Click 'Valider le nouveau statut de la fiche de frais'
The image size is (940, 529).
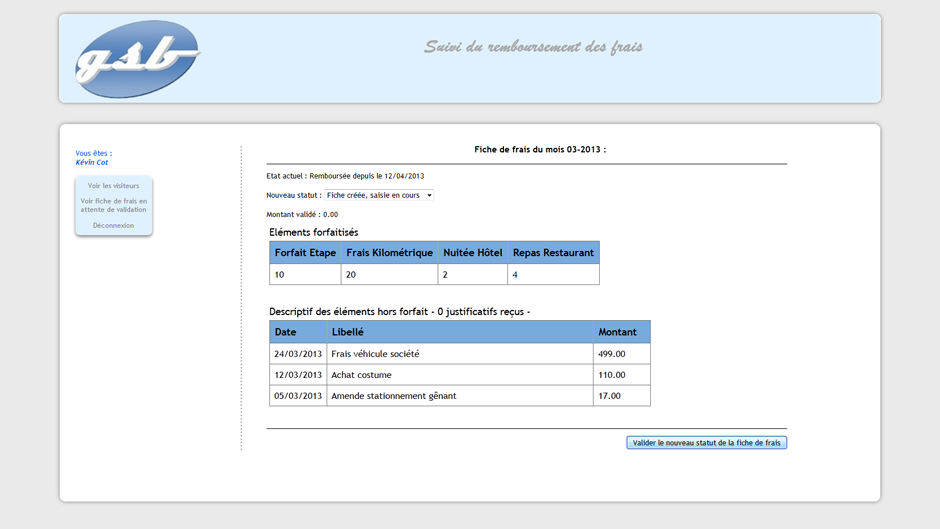[706, 443]
